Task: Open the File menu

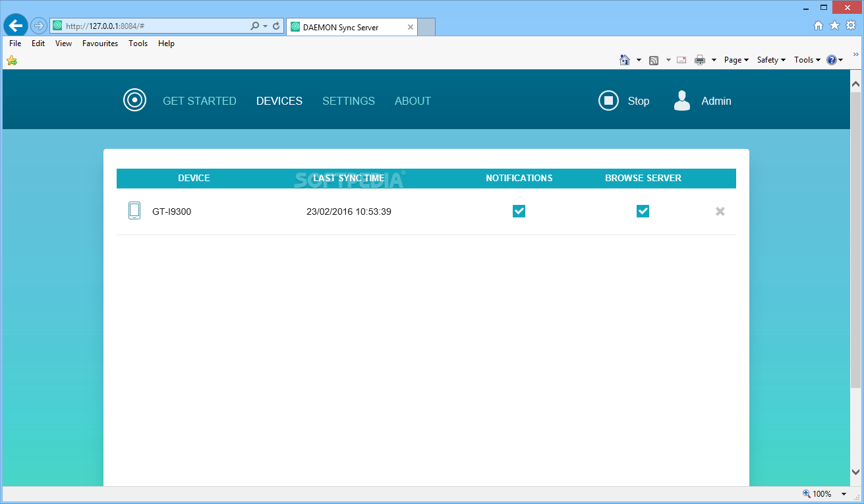Action: click(x=15, y=43)
